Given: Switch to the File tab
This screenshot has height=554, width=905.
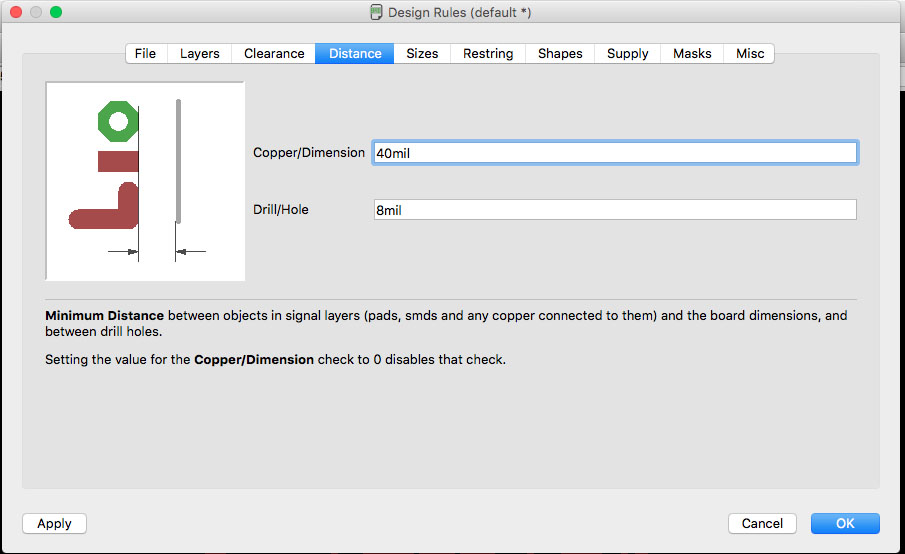Looking at the screenshot, I should 147,54.
